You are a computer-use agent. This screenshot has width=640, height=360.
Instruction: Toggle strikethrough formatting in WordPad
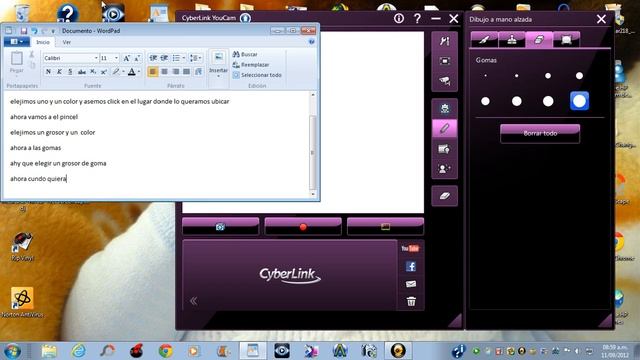82,72
